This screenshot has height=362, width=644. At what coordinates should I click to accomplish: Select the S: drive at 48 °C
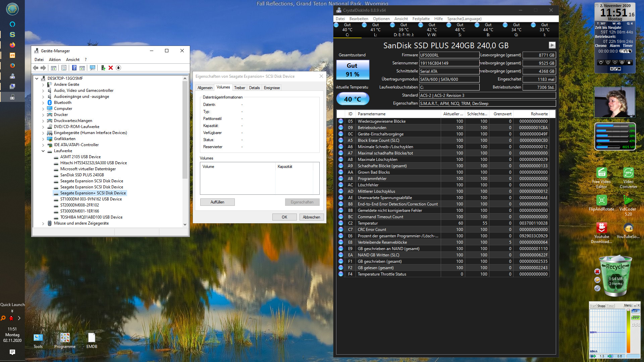pyautogui.click(x=460, y=30)
